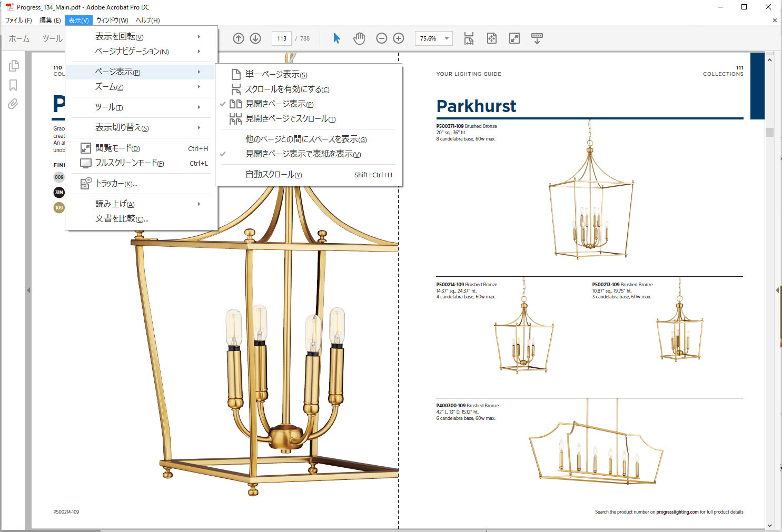Expand 表示を回転 submenu
This screenshot has height=532, width=782.
(142, 36)
